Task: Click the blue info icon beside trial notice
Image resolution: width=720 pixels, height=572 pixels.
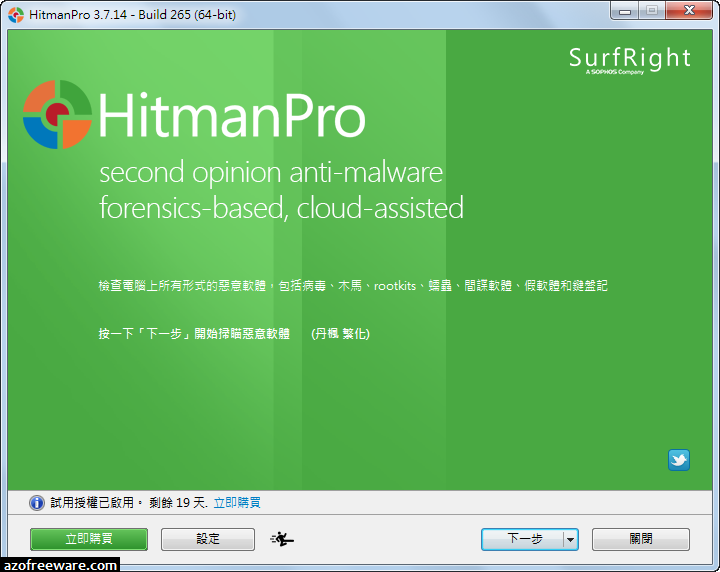Action: (37, 503)
